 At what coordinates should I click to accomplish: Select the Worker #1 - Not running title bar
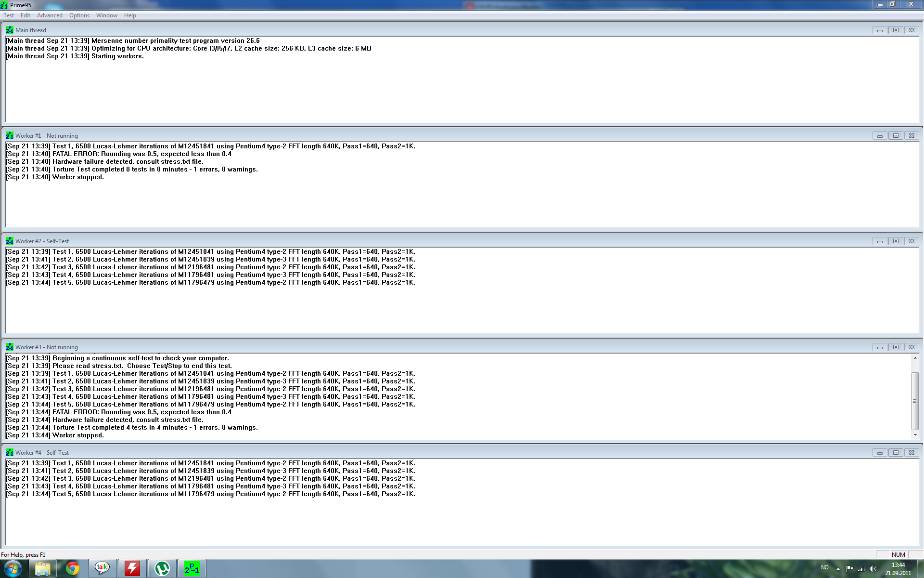click(462, 135)
